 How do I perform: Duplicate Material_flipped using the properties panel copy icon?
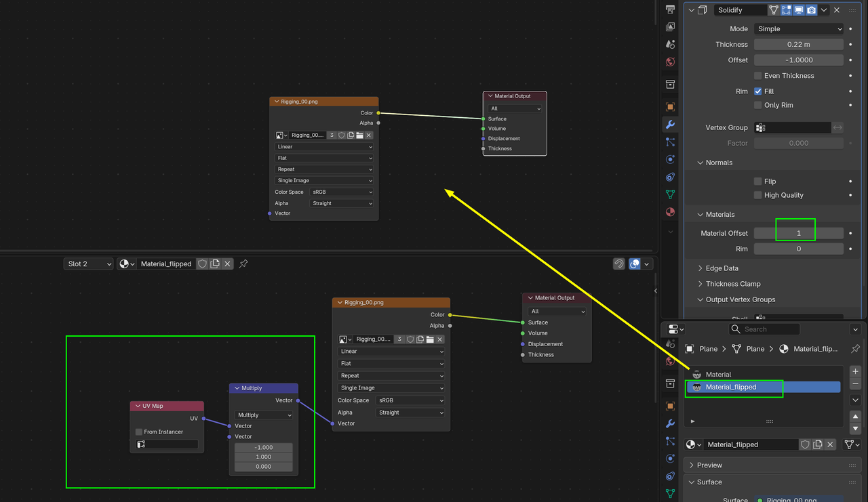click(x=818, y=444)
